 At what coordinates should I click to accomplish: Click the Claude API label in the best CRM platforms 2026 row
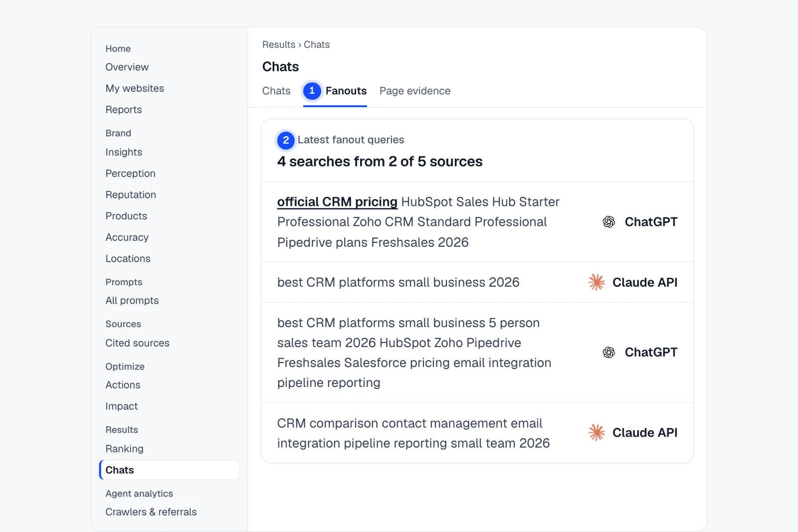(645, 282)
